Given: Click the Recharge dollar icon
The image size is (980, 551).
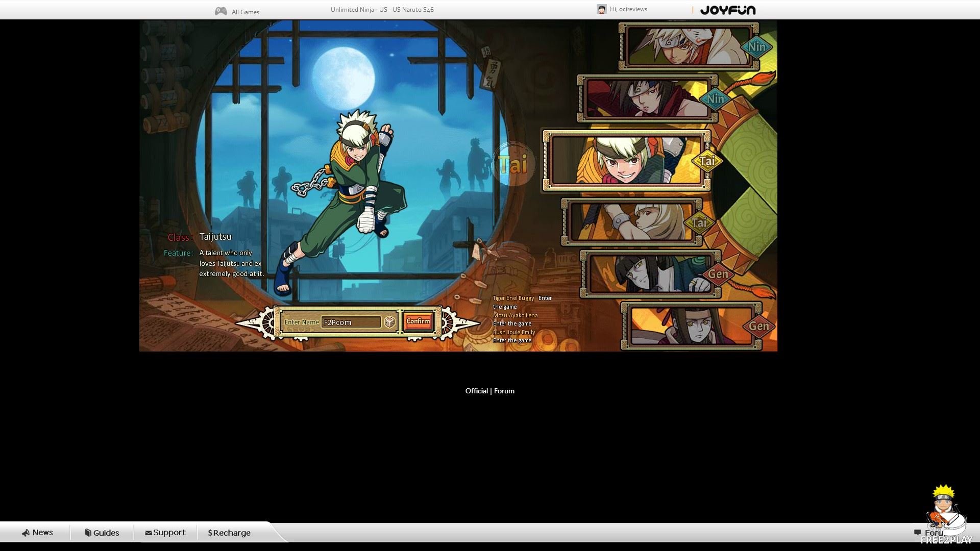Looking at the screenshot, I should click(x=210, y=533).
